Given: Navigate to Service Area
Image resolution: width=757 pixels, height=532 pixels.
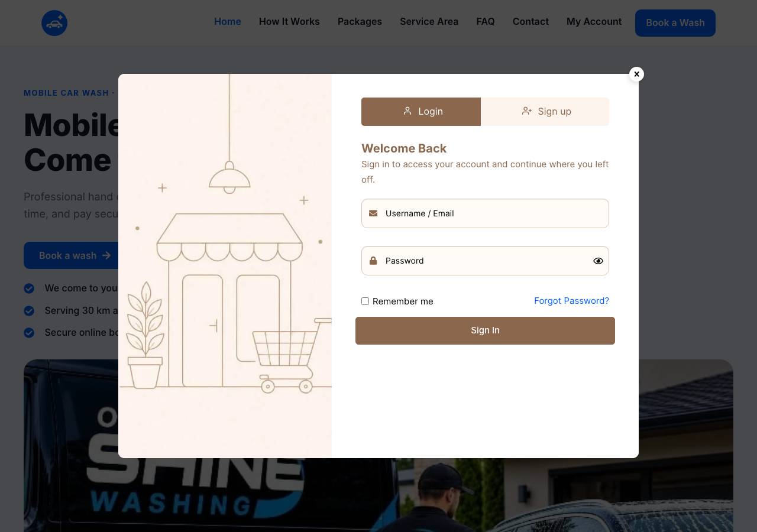Looking at the screenshot, I should [429, 22].
